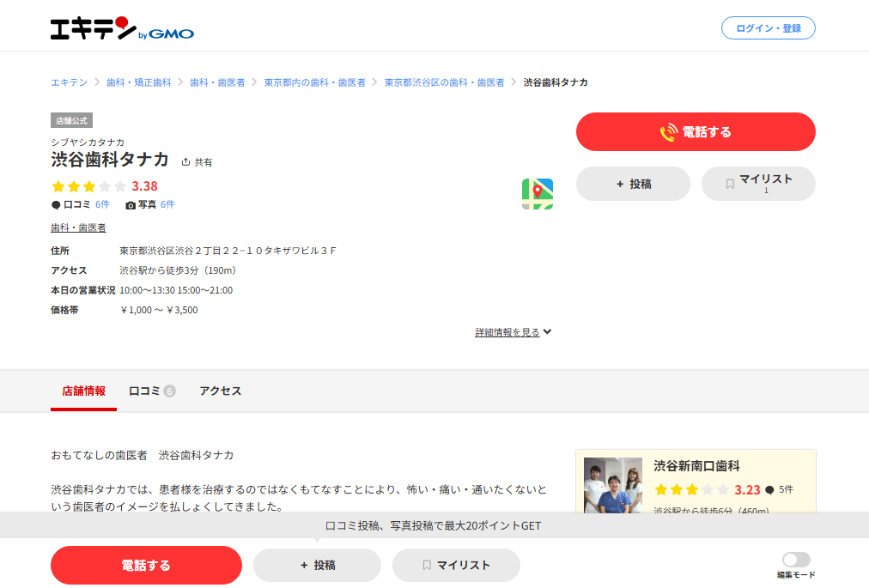
Task: Click the hours text 10:00〜13:30 15:00〜21:00
Action: pyautogui.click(x=176, y=290)
